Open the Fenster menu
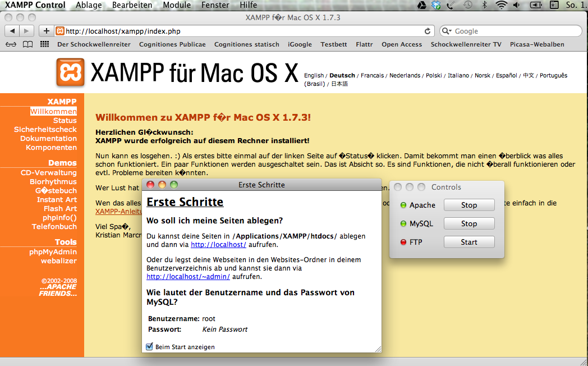 215,5
